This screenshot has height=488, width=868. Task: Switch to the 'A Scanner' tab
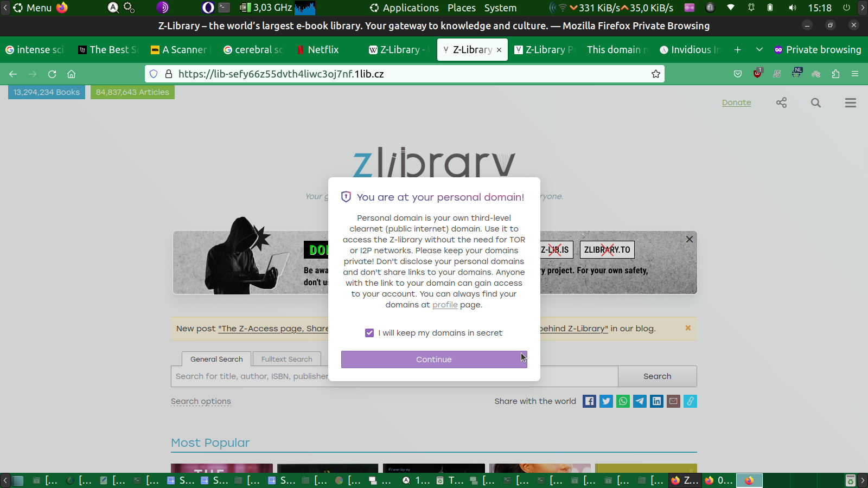181,49
